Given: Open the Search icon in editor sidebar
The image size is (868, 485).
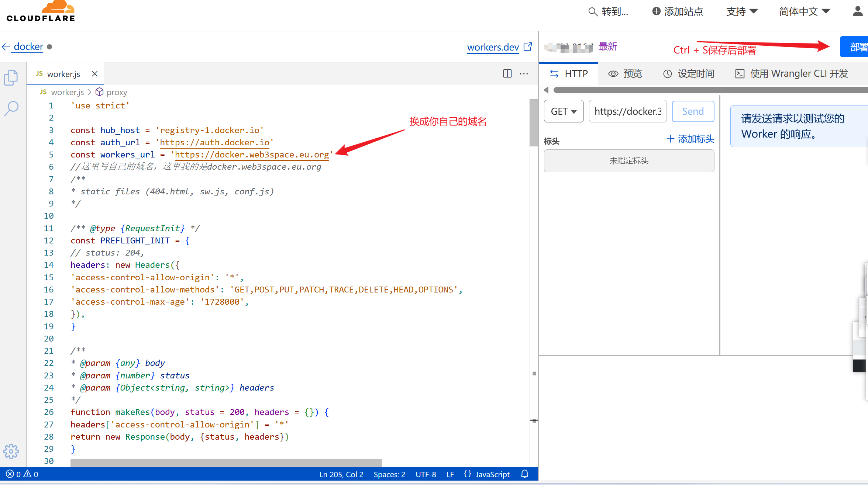Looking at the screenshot, I should pos(11,108).
